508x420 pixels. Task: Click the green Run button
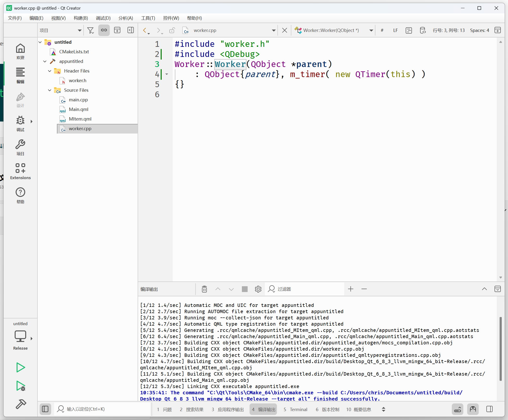pyautogui.click(x=20, y=368)
